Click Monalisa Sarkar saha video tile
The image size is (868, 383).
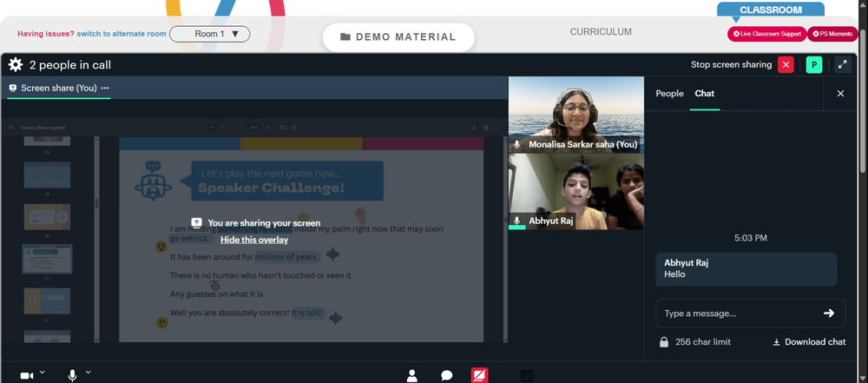(x=575, y=114)
